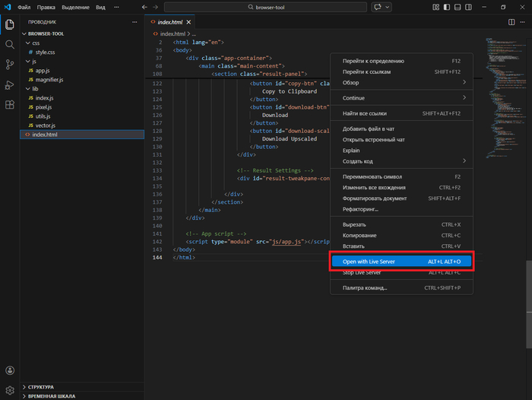Open the Extensions view

click(10, 105)
